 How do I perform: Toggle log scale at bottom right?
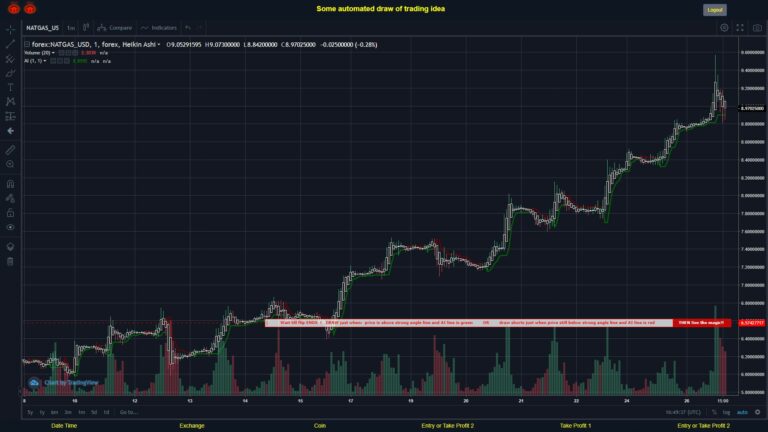click(x=726, y=412)
